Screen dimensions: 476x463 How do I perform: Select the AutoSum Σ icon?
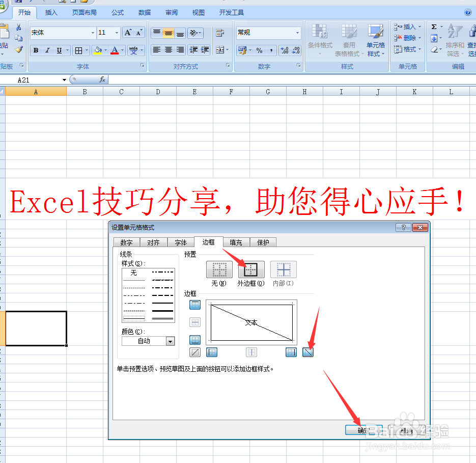coord(433,27)
